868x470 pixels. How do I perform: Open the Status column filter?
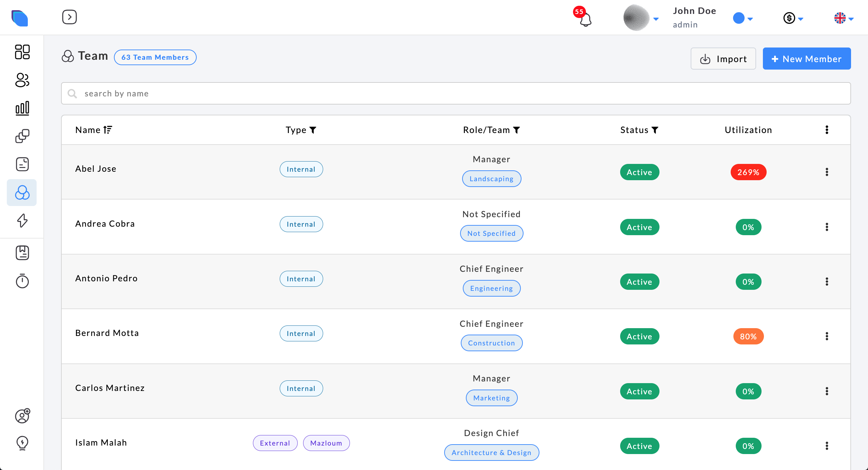655,130
